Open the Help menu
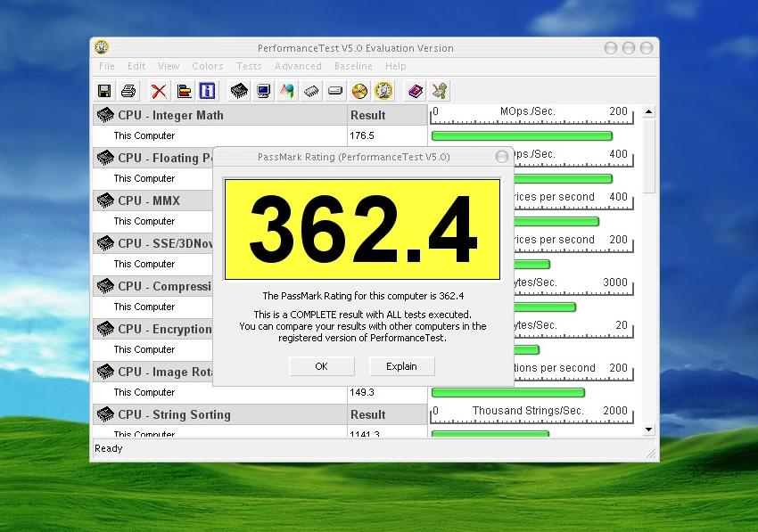 [x=395, y=66]
